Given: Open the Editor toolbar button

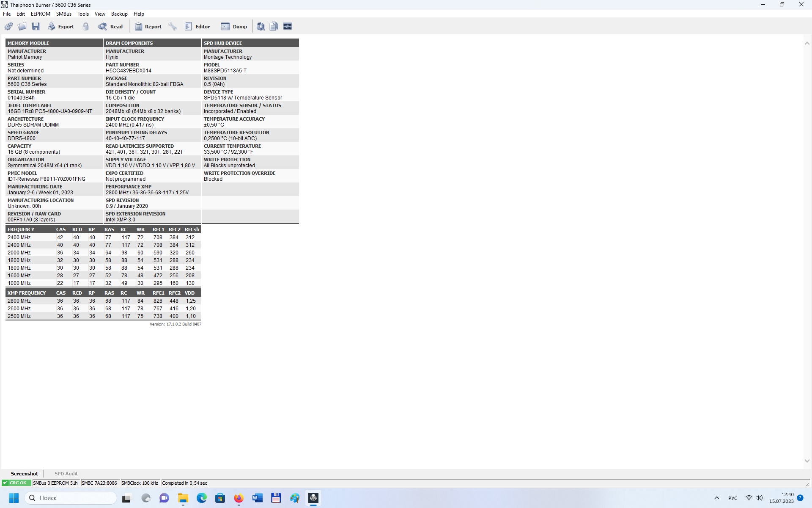Looking at the screenshot, I should point(197,27).
